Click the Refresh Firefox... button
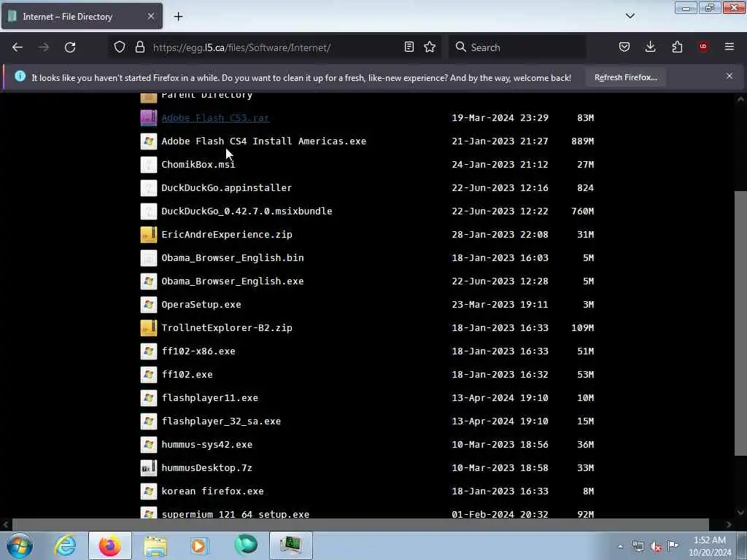Image resolution: width=747 pixels, height=560 pixels. pos(625,77)
